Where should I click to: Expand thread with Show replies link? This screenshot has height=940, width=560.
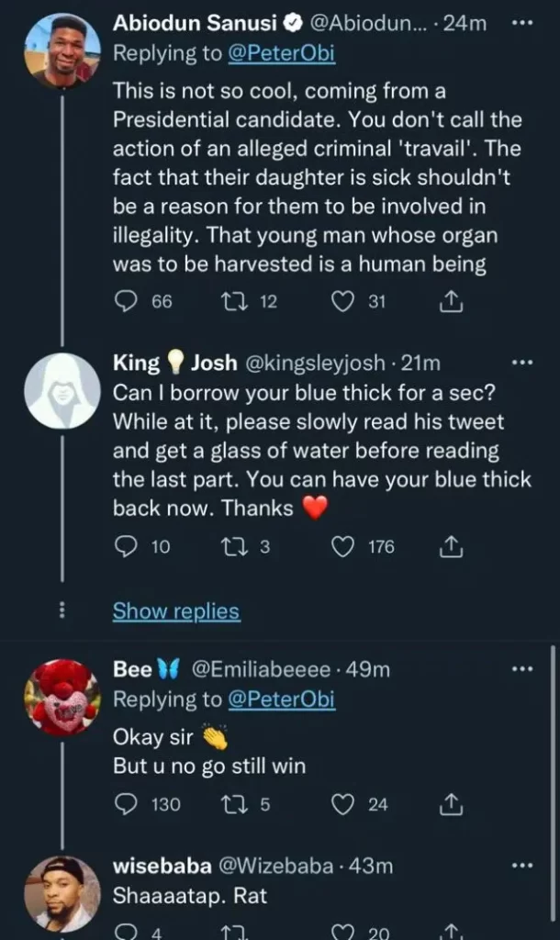click(176, 611)
